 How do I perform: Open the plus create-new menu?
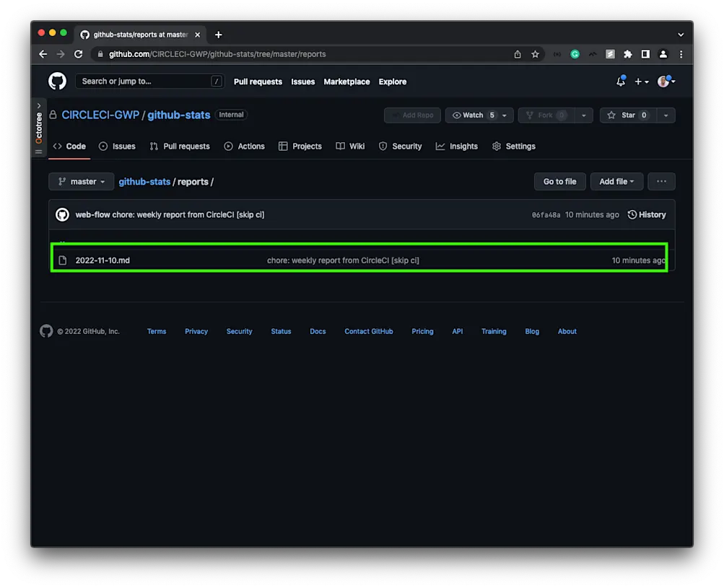[x=641, y=82]
